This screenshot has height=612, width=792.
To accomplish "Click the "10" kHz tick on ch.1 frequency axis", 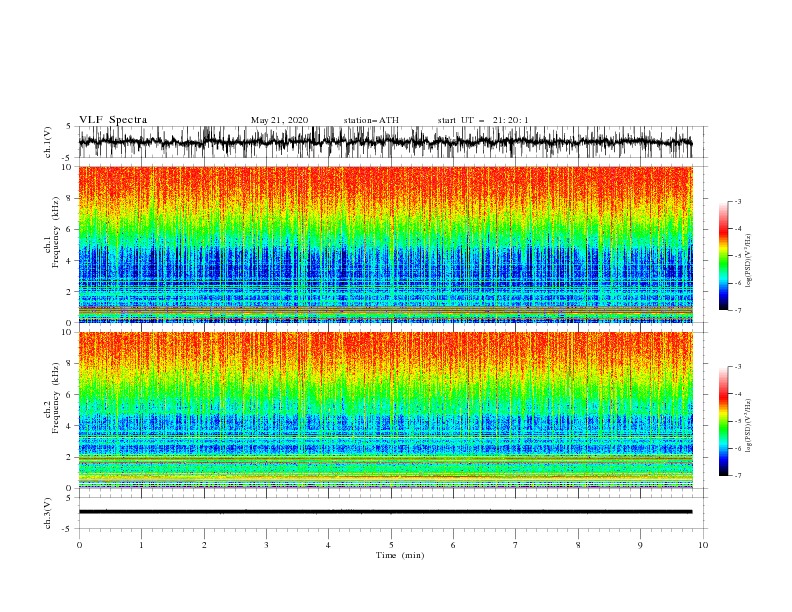I will coord(67,167).
